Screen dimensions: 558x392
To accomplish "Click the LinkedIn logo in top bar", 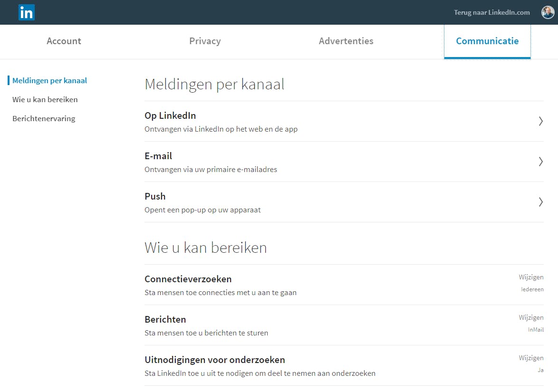I will 27,12.
